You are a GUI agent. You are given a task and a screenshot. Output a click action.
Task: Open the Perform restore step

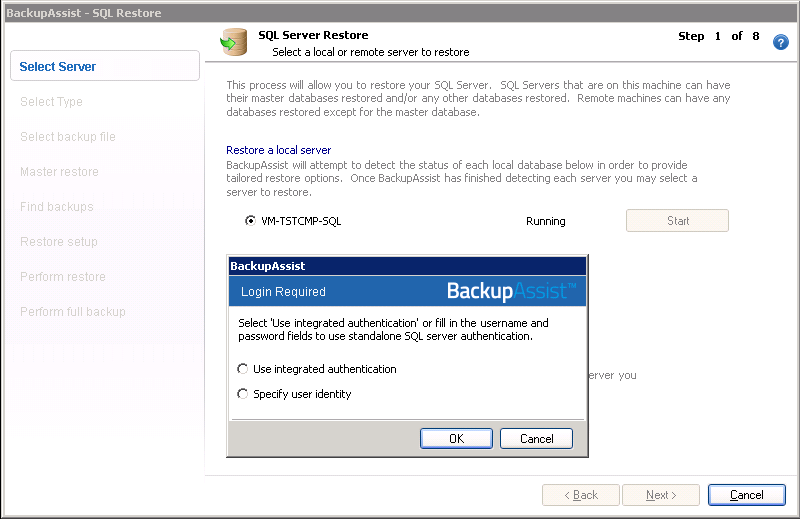pyautogui.click(x=63, y=277)
